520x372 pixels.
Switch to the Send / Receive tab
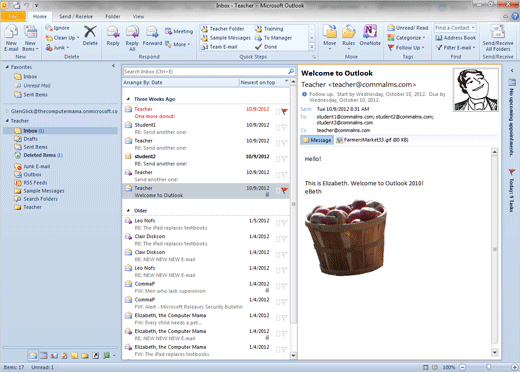tap(76, 16)
